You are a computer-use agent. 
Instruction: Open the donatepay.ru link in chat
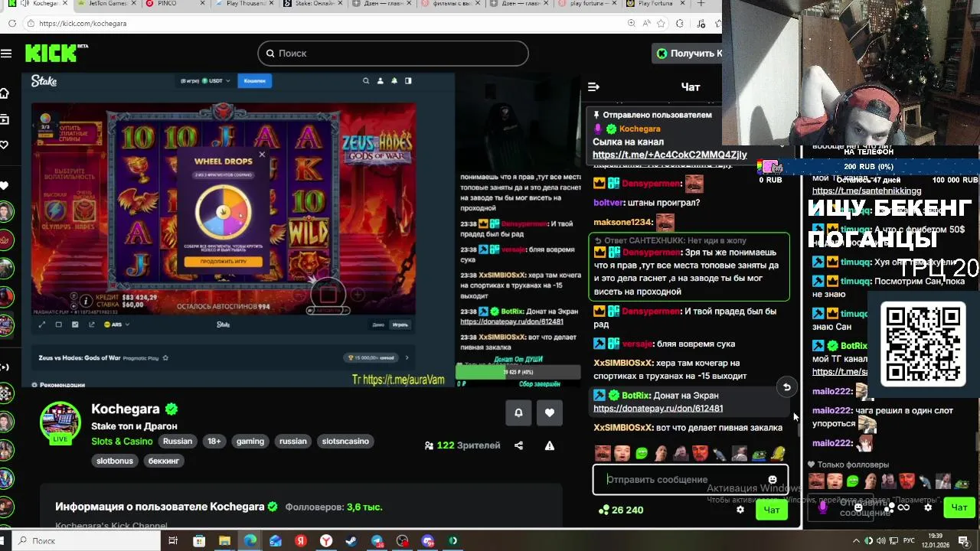click(x=658, y=409)
